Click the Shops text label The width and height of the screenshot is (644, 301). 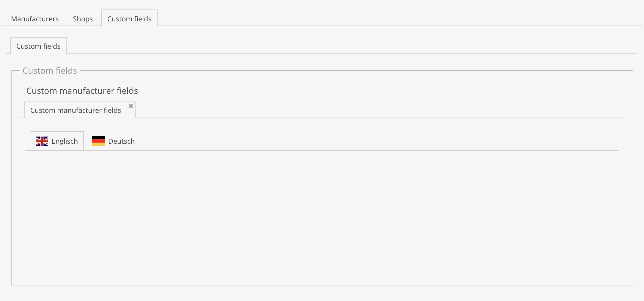(x=83, y=19)
